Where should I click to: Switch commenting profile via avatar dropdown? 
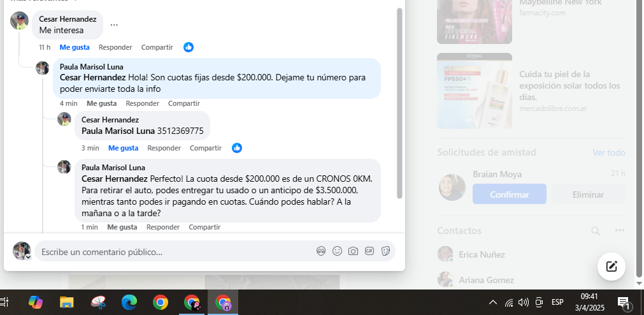(28, 257)
